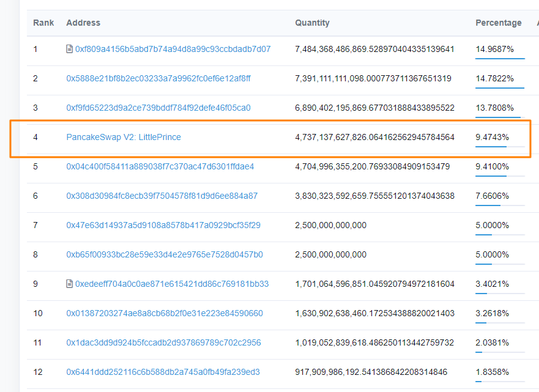Click the contract icon beside address 0xf809a4156b5abd7b74a94d8a99c93ccbdadb7d07
The width and height of the screenshot is (539, 392).
pyautogui.click(x=69, y=49)
